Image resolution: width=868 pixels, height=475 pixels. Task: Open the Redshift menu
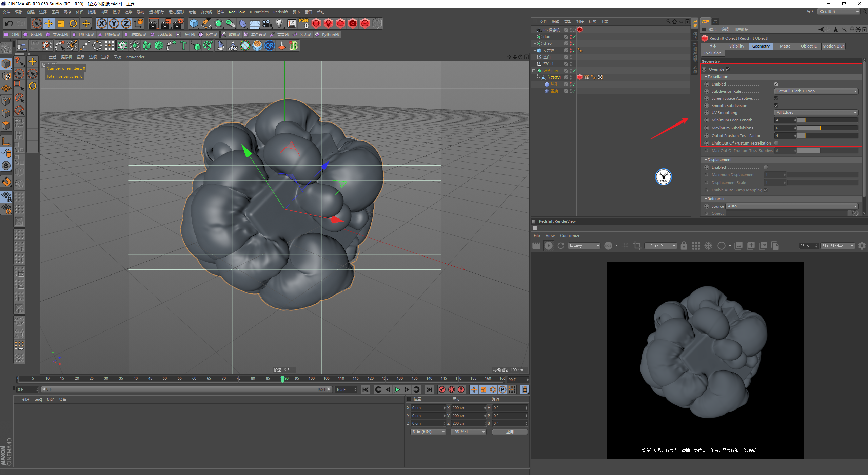point(280,12)
